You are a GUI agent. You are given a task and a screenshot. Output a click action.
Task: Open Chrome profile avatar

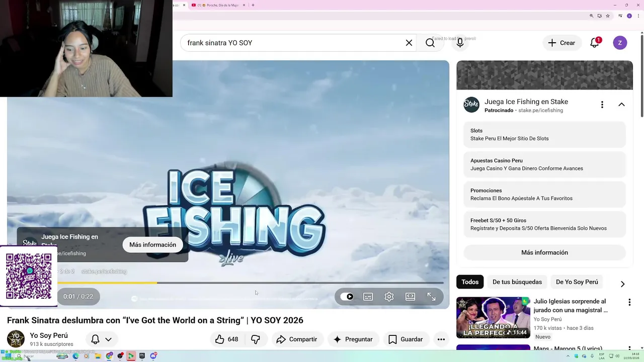pyautogui.click(x=629, y=16)
